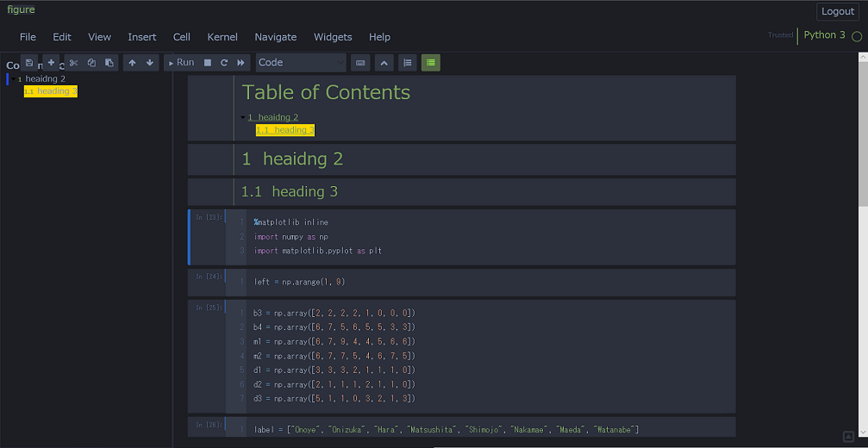The width and height of the screenshot is (868, 448).
Task: Click the Logout button
Action: pyautogui.click(x=838, y=11)
